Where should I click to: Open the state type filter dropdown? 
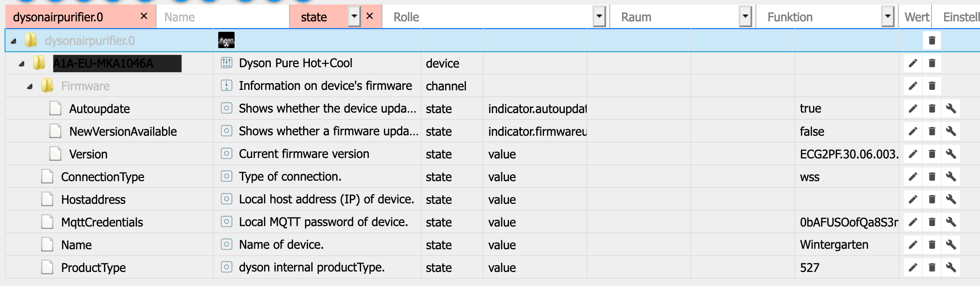pyautogui.click(x=354, y=17)
